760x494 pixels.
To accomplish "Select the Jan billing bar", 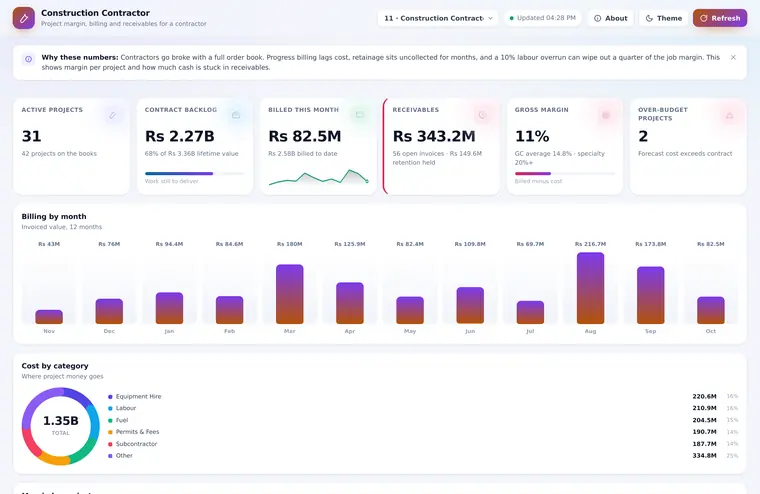I will click(169, 308).
